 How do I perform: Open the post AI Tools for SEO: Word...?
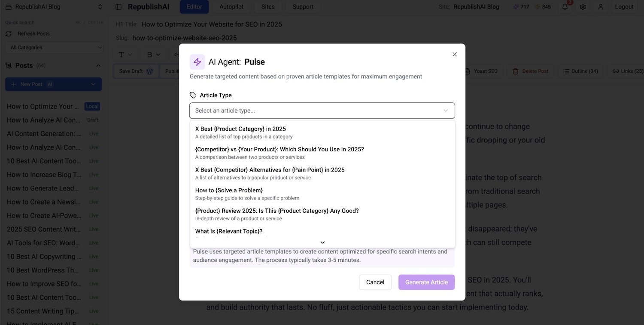point(53,243)
